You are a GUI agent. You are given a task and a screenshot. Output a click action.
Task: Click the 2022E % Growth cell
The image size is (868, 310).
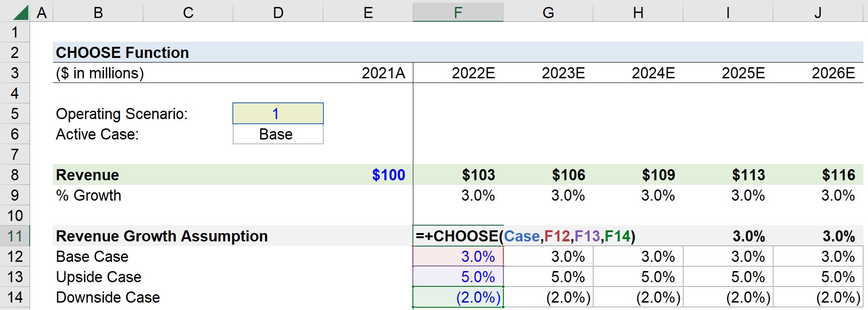click(x=458, y=195)
